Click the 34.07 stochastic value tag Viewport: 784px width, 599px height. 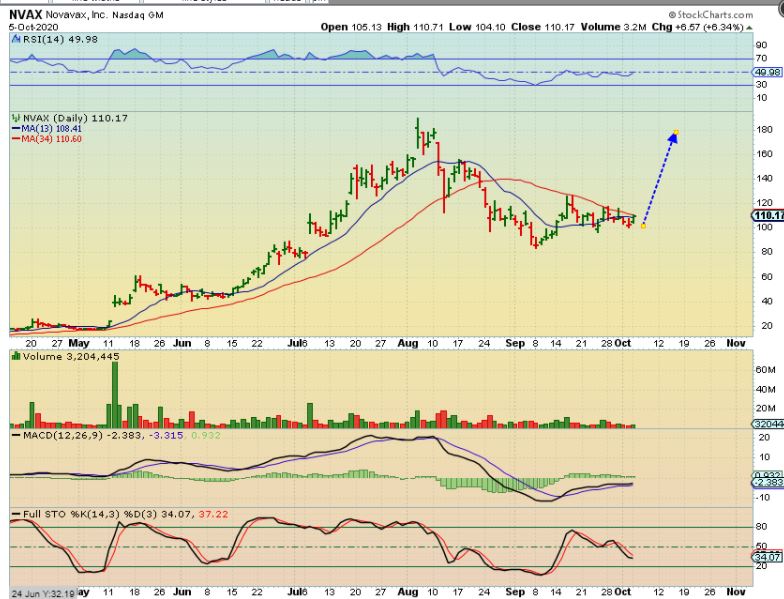768,556
